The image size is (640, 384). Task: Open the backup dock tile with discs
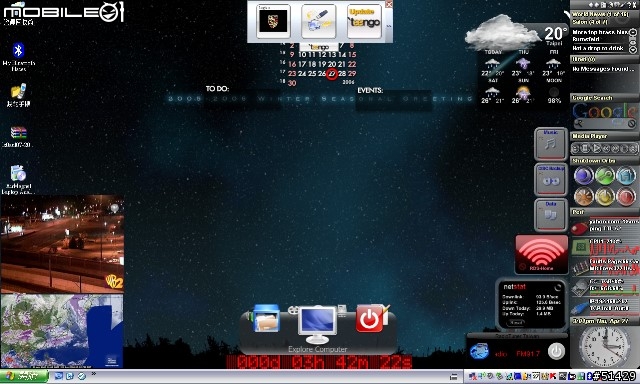pos(551,180)
